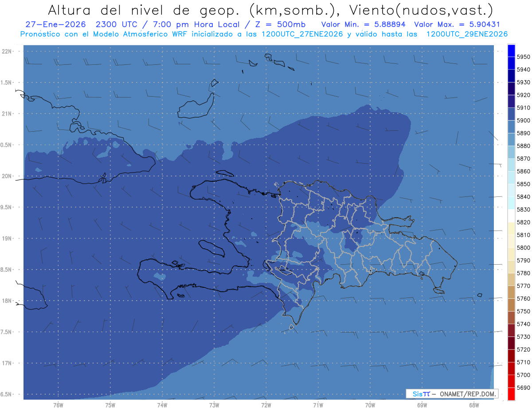Click the '5750' legend value
The image size is (532, 411).
524,311
